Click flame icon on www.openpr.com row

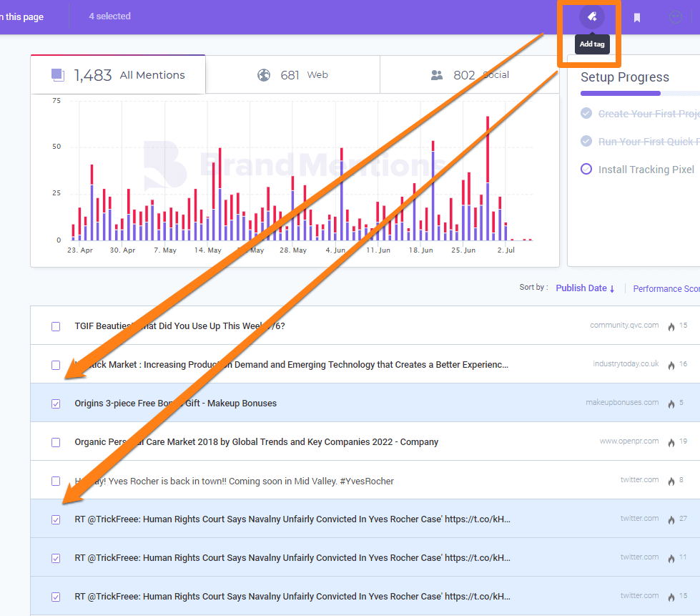pos(671,442)
